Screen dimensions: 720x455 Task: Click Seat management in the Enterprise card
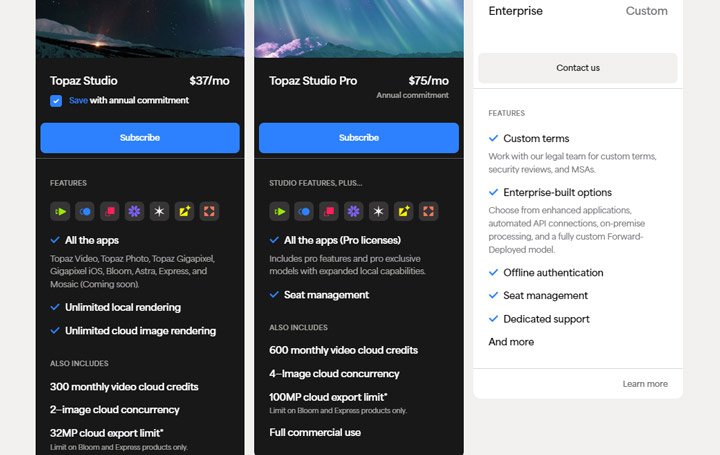click(x=545, y=296)
